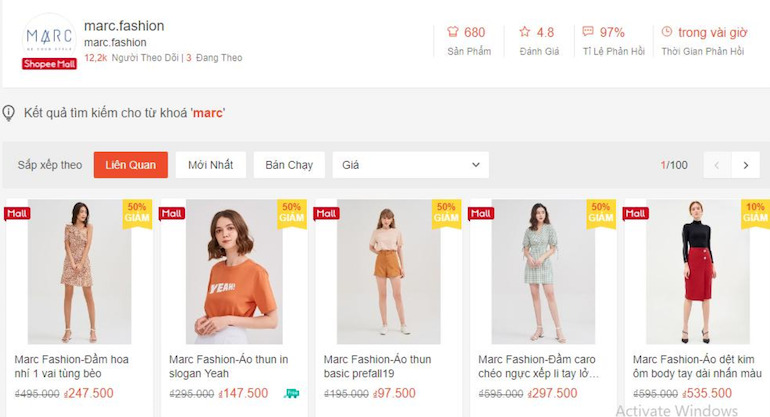Open the red skirt knit top photo
Screen dimensions: 770x417
click(x=698, y=272)
